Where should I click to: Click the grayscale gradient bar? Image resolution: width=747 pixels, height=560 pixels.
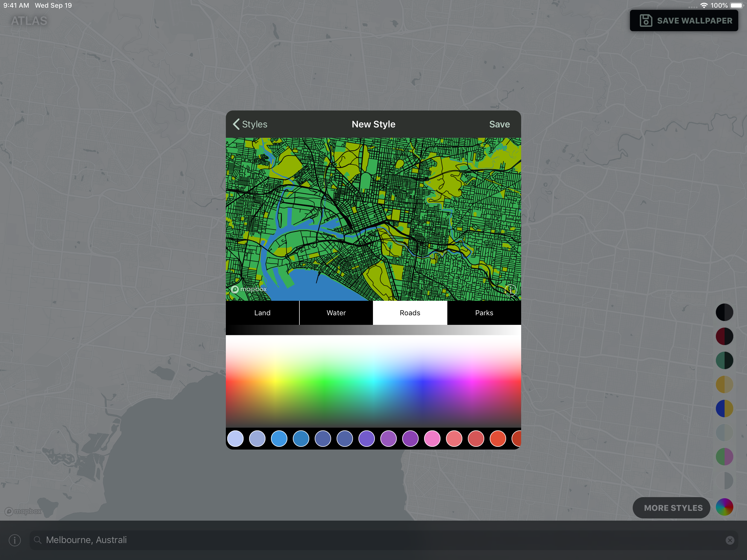(373, 330)
